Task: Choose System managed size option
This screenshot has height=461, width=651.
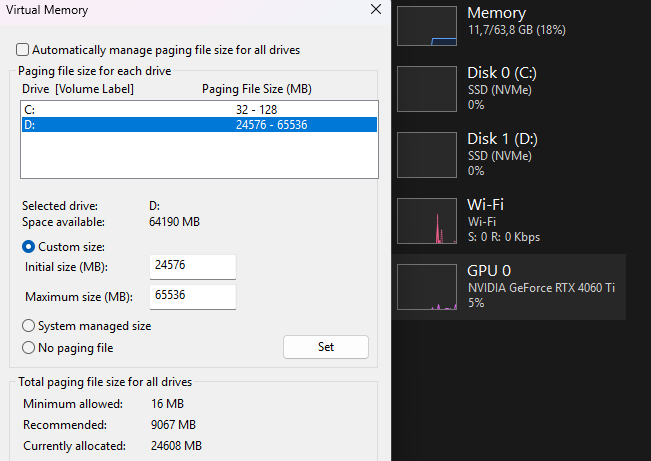Action: pyautogui.click(x=29, y=326)
